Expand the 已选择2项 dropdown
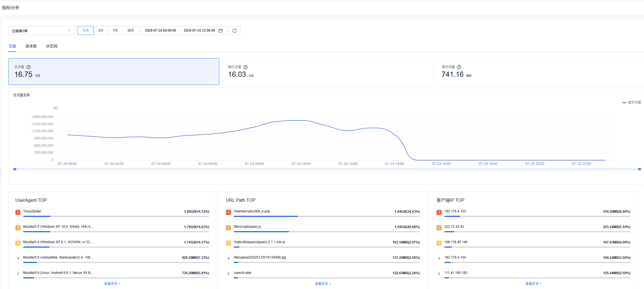Viewport: 644px width, 289px height. point(42,30)
